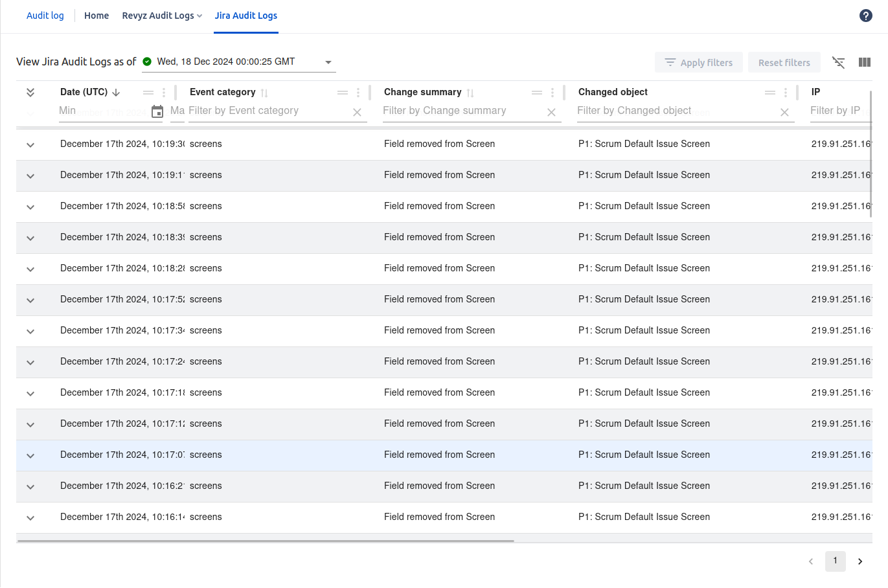Screen dimensions: 888x588
Task: Expand the 10:17:12 row
Action: point(30,424)
